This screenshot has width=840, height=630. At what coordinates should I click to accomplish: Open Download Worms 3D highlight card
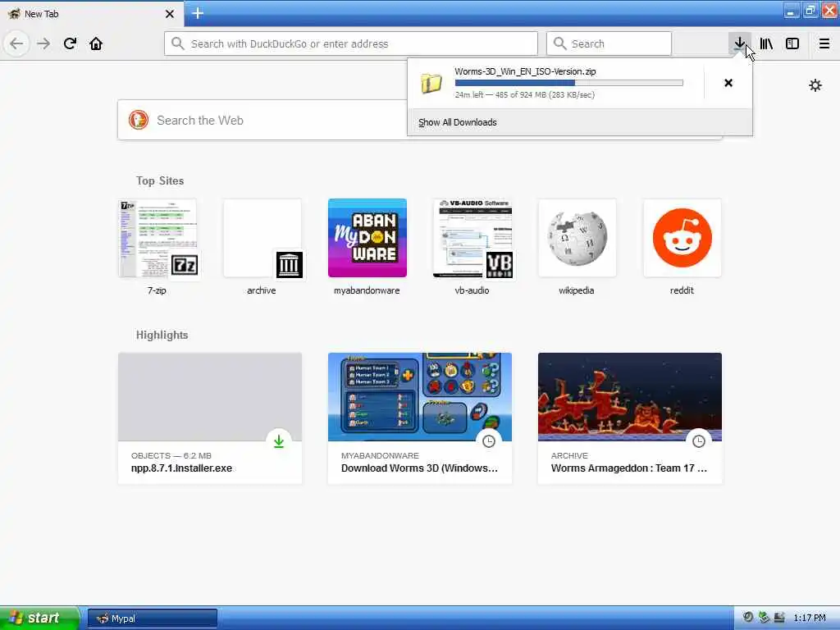(x=420, y=418)
